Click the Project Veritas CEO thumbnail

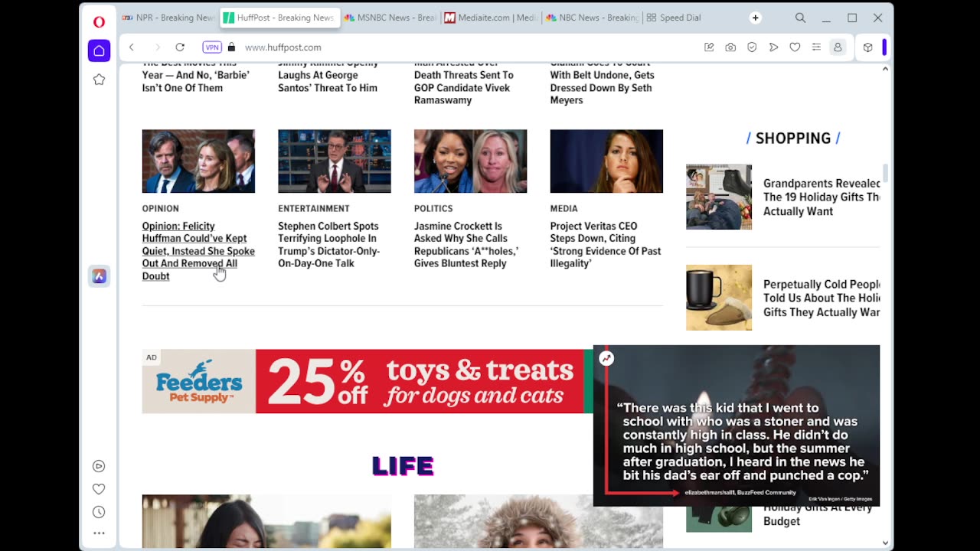pos(606,161)
